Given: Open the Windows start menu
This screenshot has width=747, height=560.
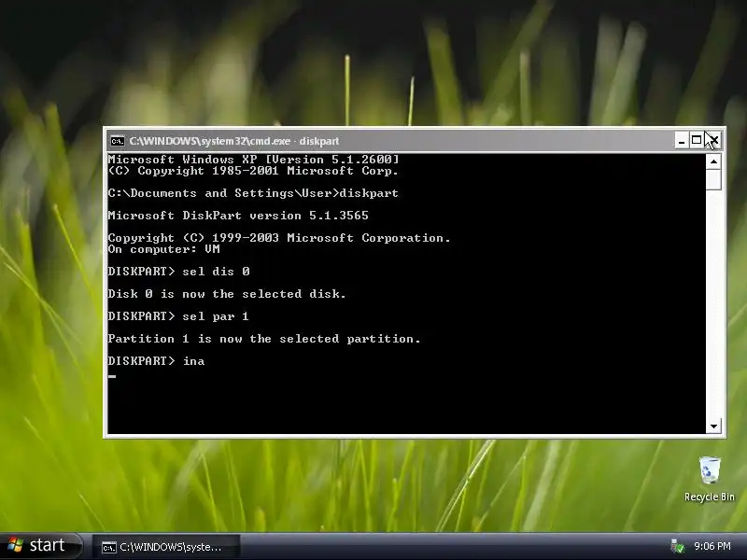Looking at the screenshot, I should (x=41, y=546).
